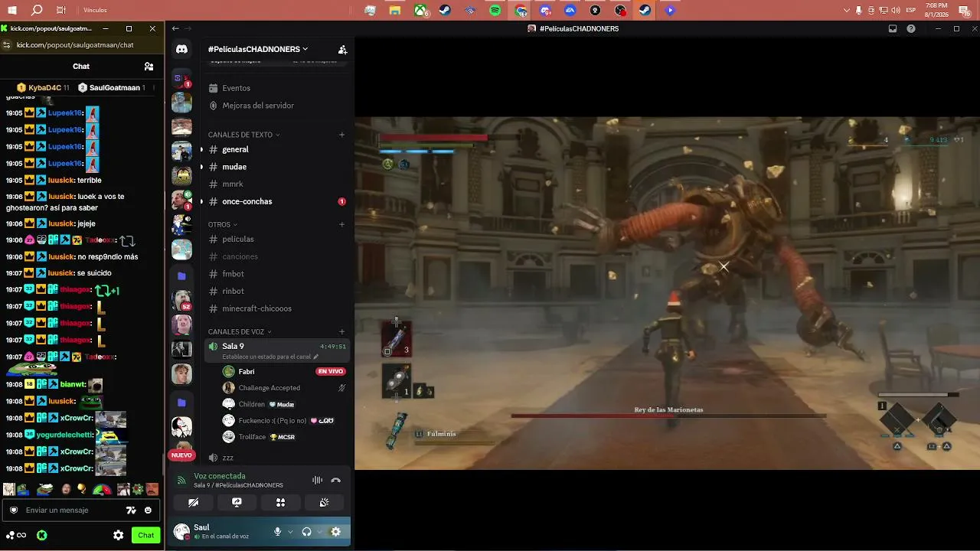This screenshot has height=551, width=980.
Task: Send message with green Chat button
Action: click(145, 536)
